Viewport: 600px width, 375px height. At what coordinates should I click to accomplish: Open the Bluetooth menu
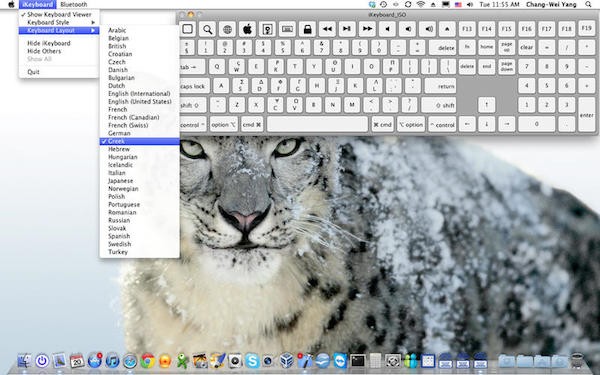[74, 4]
